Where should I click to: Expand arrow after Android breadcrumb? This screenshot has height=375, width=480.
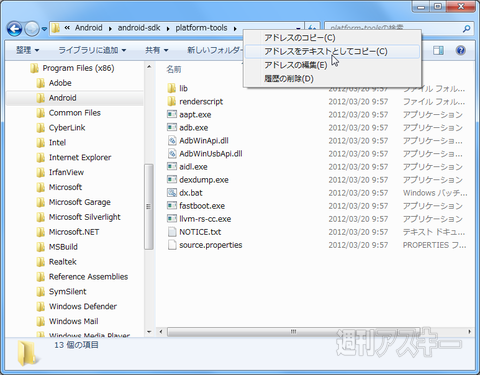110,29
